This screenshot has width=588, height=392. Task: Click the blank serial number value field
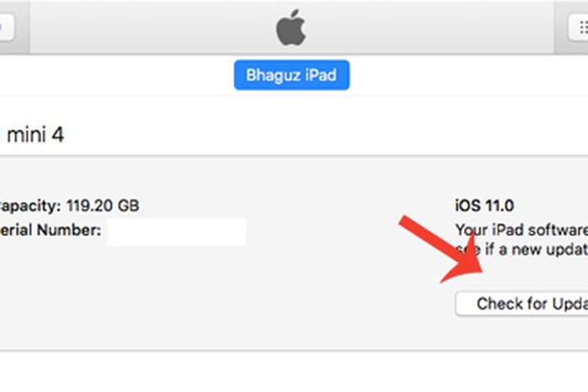(x=176, y=232)
